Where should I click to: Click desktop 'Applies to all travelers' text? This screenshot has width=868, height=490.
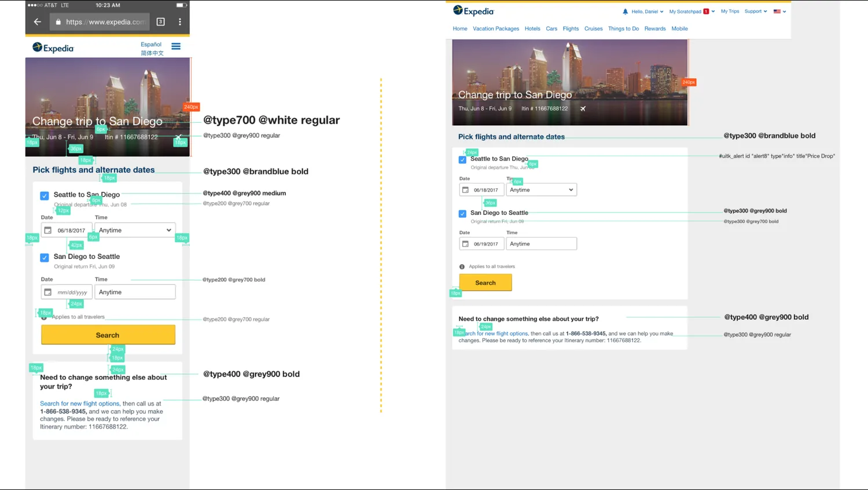click(492, 266)
